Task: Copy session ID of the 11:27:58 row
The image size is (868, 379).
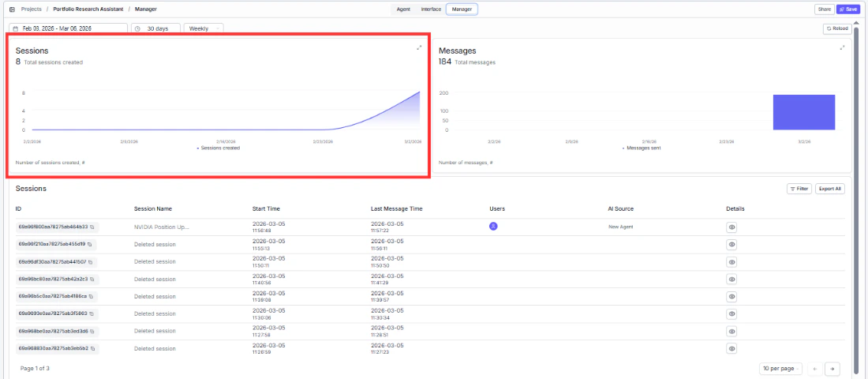Action: (92, 332)
